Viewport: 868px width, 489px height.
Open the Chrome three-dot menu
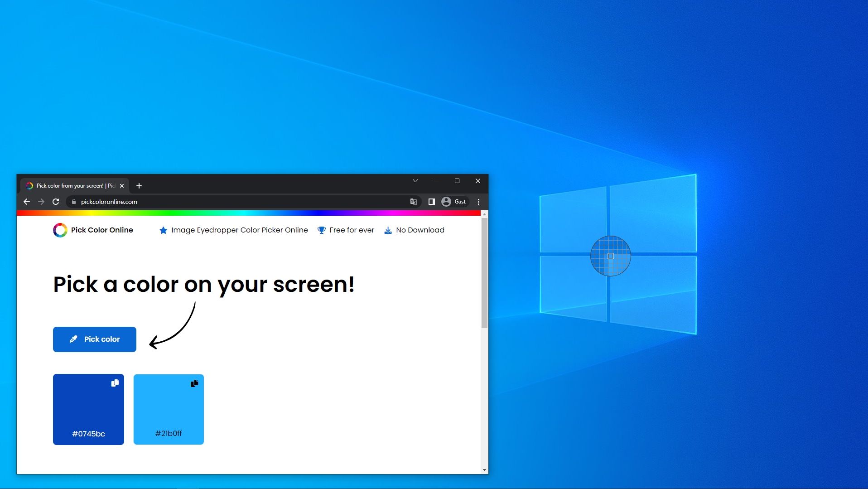point(478,202)
